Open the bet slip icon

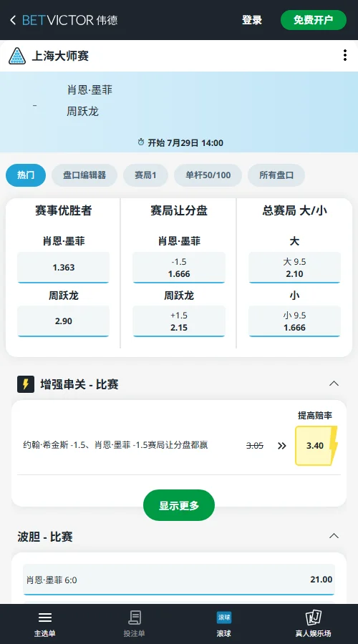coord(135,618)
